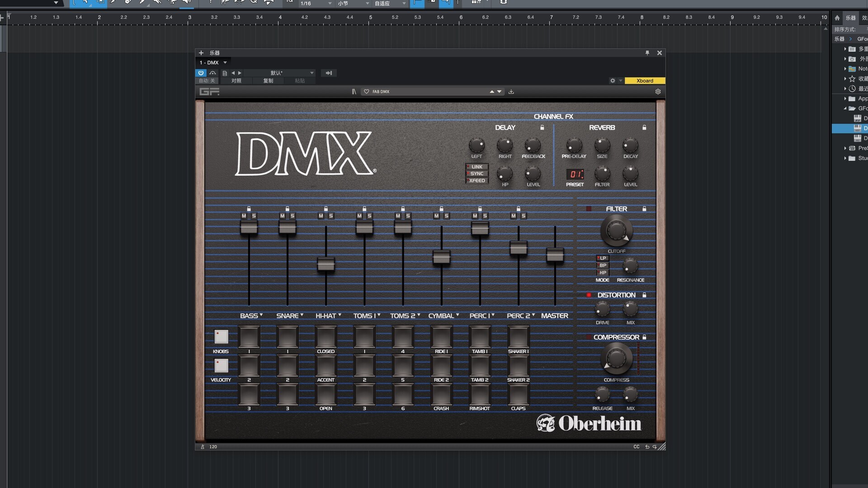Open the 乐器 tab in browser
Screen dimensions: 868x488
(x=850, y=18)
